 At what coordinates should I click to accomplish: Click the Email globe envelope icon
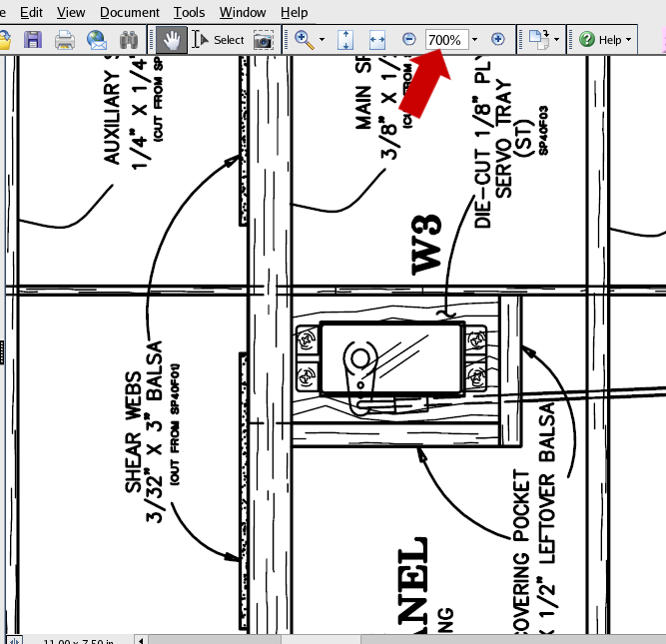click(97, 40)
